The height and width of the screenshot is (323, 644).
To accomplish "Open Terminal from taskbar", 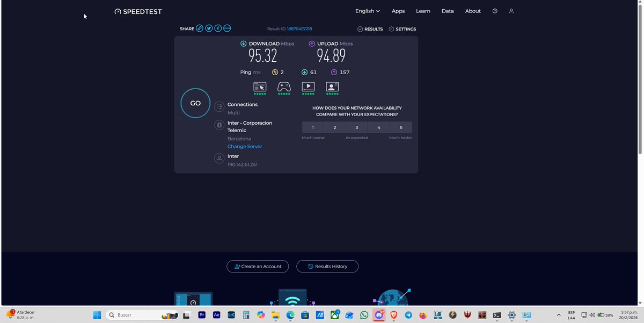I will click(497, 315).
